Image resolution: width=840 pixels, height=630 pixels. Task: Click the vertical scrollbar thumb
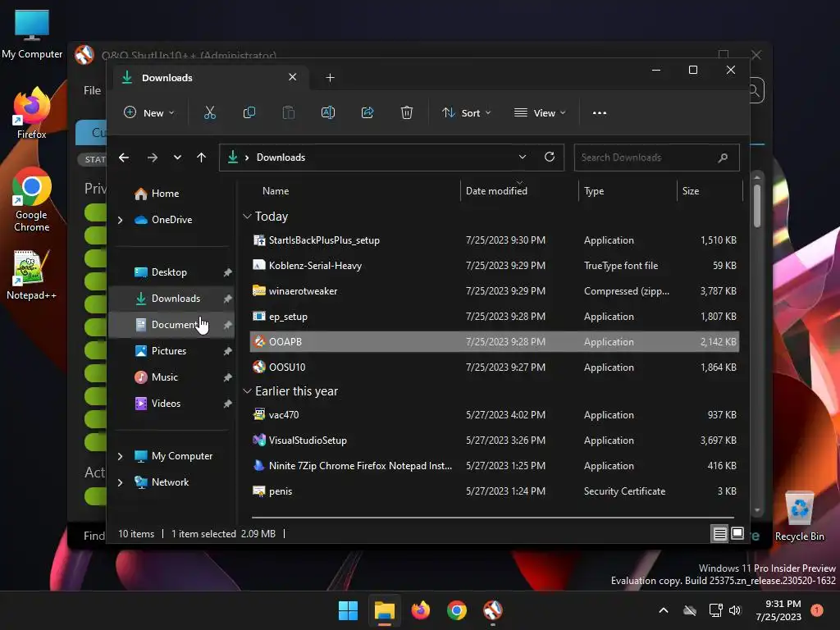tap(757, 206)
